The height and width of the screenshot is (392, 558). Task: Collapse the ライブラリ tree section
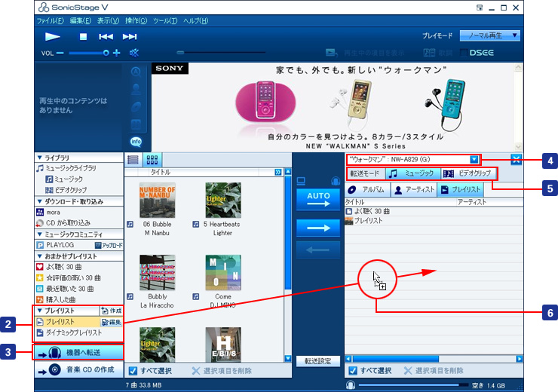tap(39, 158)
